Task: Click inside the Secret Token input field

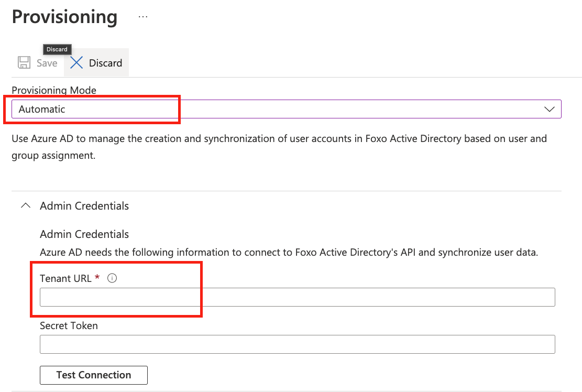Action: tap(298, 344)
